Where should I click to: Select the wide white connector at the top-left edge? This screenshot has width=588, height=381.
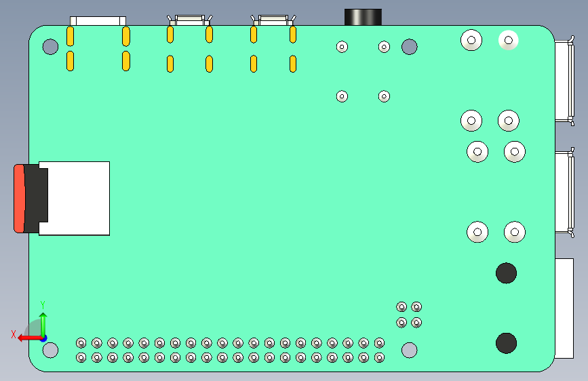tap(98, 20)
